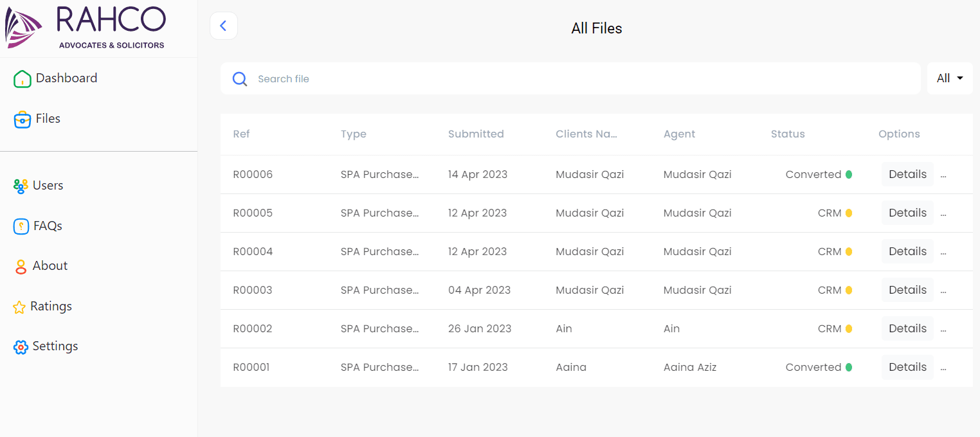Click the green Converted status dot for R00006

click(848, 174)
